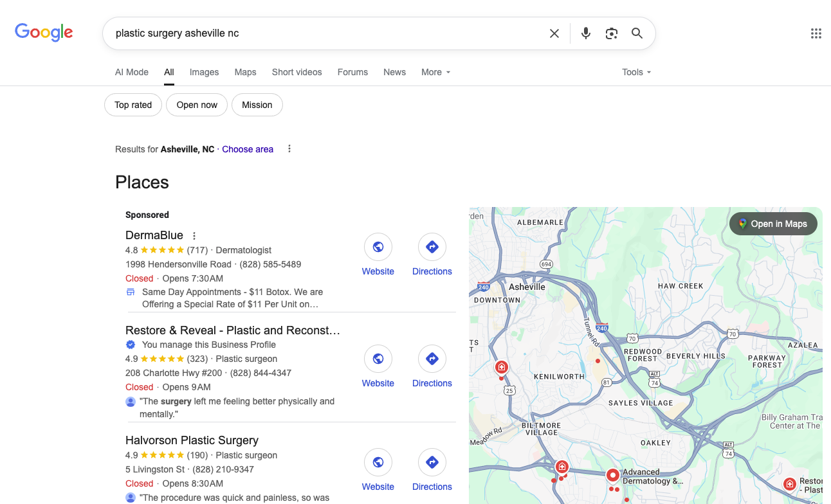Screen dimensions: 831x504
Task: Open DermaBlue ad options menu
Action: (x=194, y=236)
